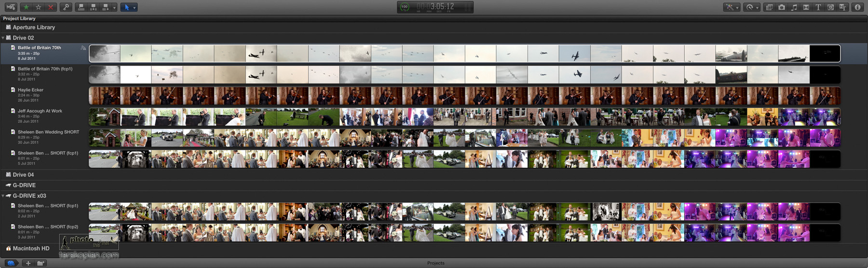Image resolution: width=868 pixels, height=268 pixels.
Task: Collapse the G-DRIVE x03 disclosure triangle
Action: click(x=3, y=196)
